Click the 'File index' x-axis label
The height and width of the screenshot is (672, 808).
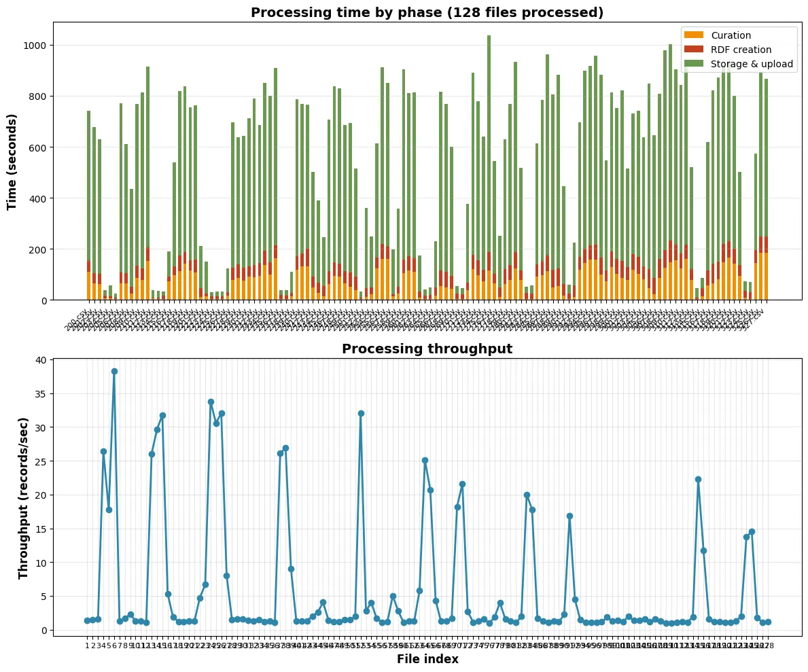[x=427, y=659]
